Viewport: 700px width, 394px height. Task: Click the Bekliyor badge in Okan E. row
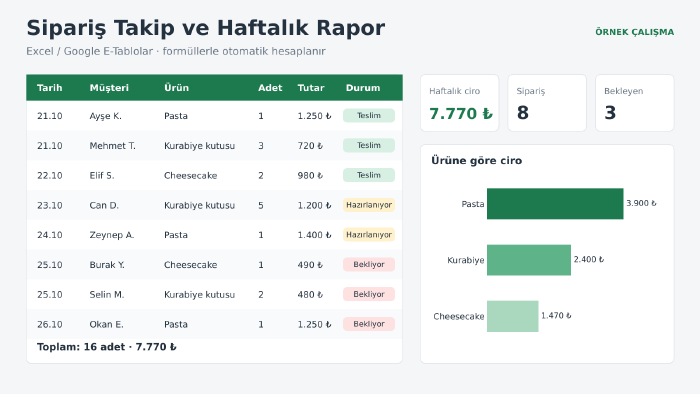click(x=369, y=324)
